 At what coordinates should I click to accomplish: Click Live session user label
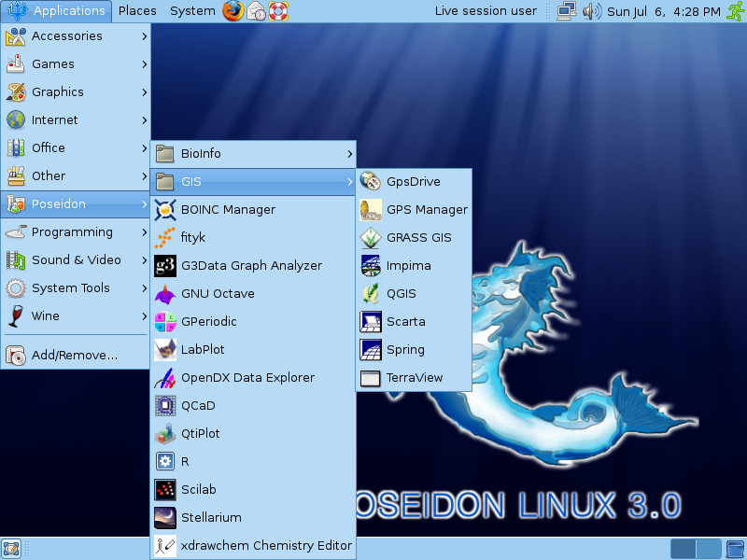[486, 11]
